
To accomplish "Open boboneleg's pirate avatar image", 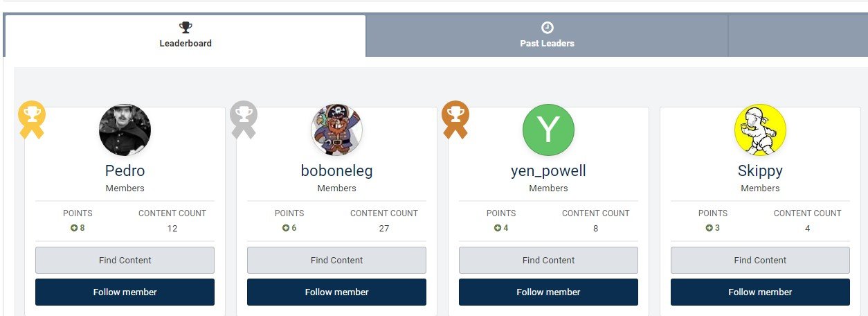I will (336, 130).
